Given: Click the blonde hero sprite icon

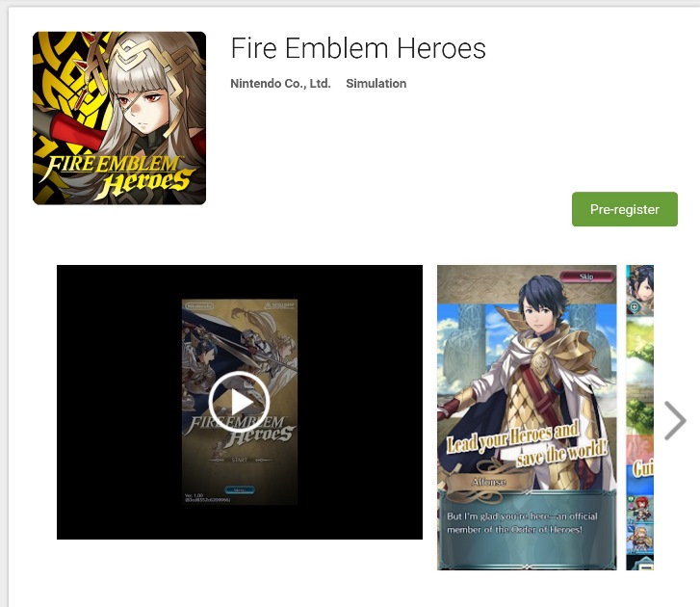Looking at the screenshot, I should click(641, 539).
